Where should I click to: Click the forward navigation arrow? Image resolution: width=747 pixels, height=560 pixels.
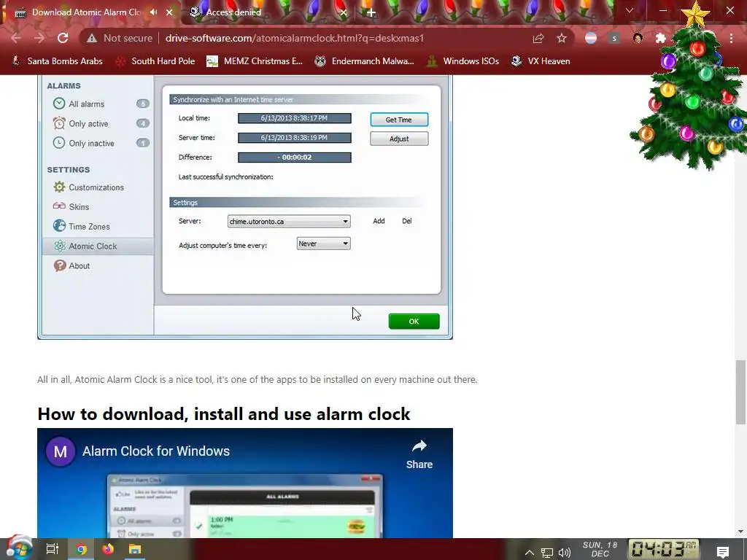pos(39,38)
